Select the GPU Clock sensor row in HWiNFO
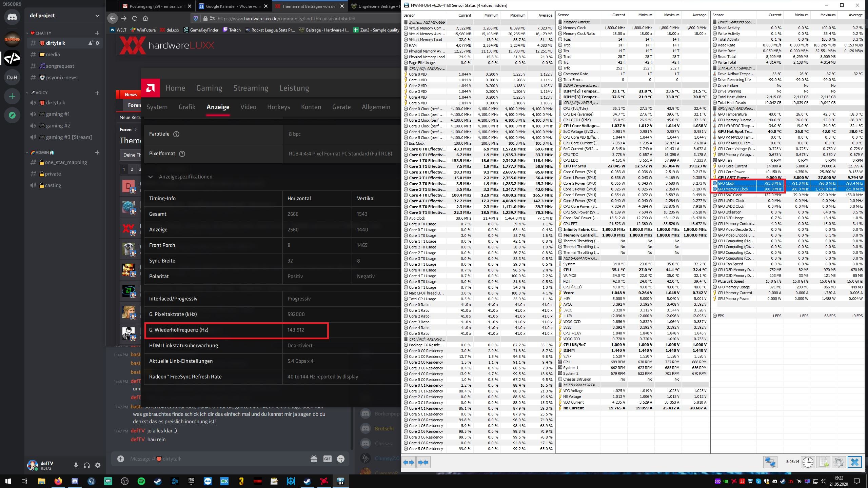The width and height of the screenshot is (868, 488). pos(787,183)
